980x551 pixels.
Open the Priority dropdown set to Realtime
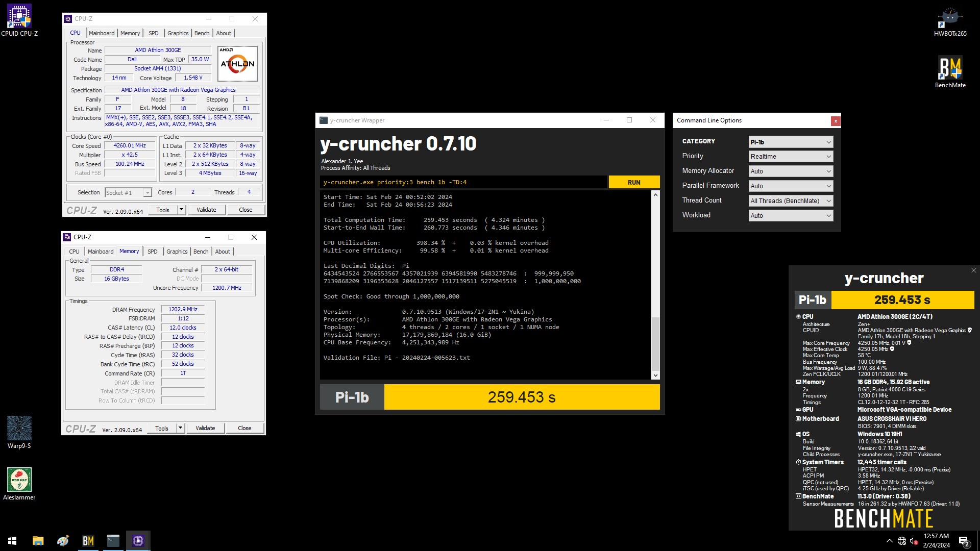click(x=791, y=157)
